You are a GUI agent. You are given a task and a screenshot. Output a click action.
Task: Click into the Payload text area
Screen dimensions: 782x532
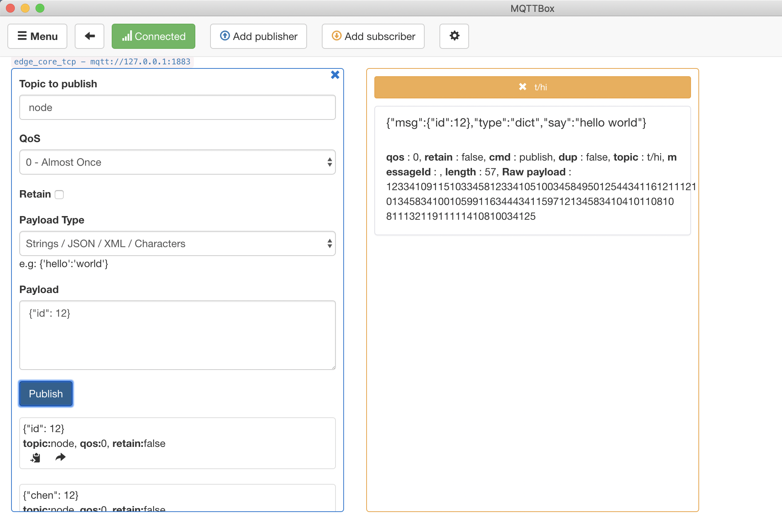click(x=178, y=335)
